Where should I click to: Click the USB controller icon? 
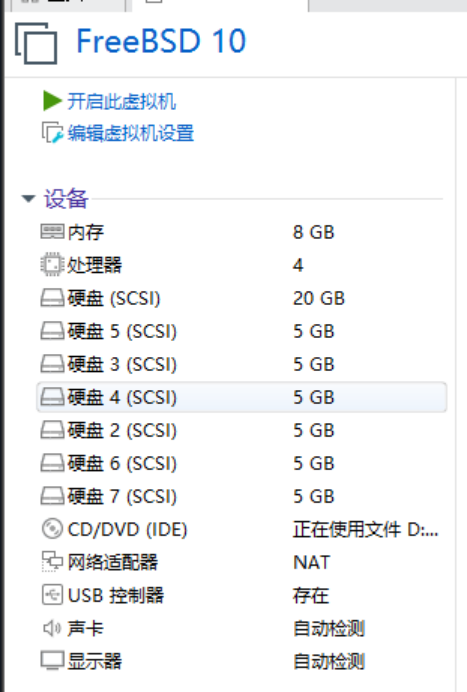click(x=52, y=595)
